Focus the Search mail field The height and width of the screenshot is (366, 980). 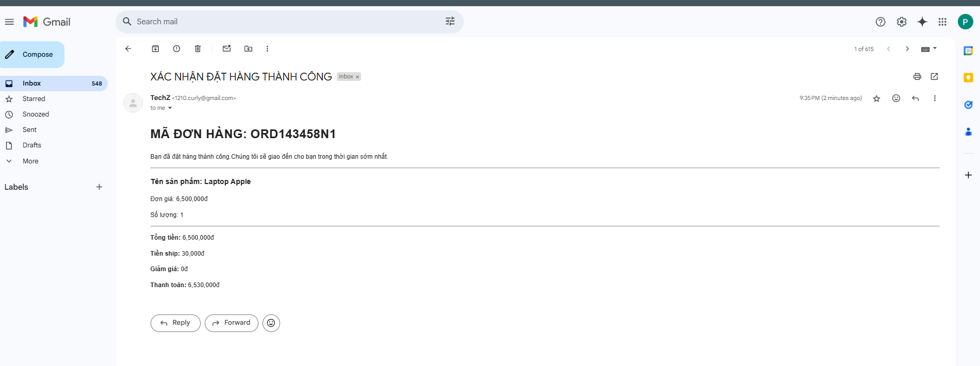(x=289, y=22)
